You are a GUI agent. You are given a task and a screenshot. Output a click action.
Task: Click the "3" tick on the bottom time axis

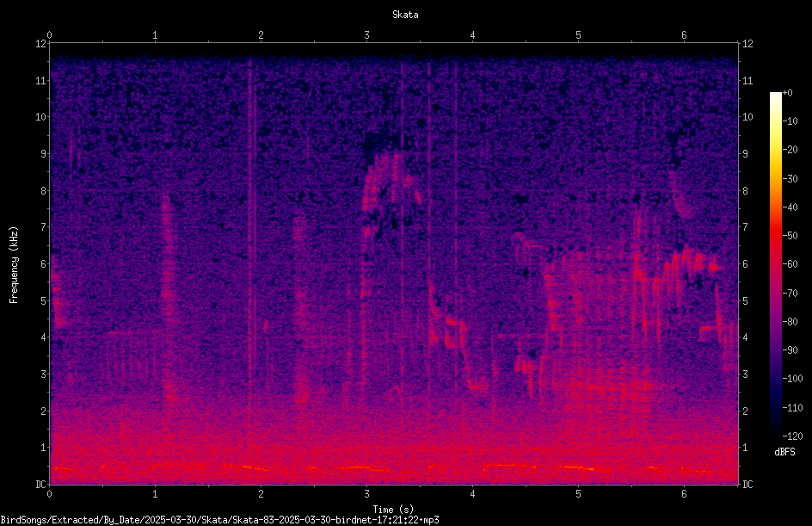pyautogui.click(x=366, y=494)
